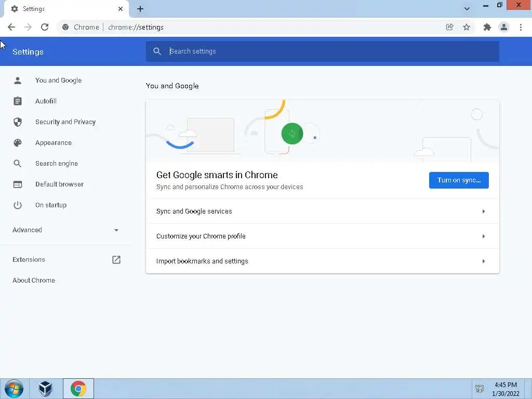Screen dimensions: 532x399
Task: Open Security and Privacy section
Action: [x=65, y=122]
